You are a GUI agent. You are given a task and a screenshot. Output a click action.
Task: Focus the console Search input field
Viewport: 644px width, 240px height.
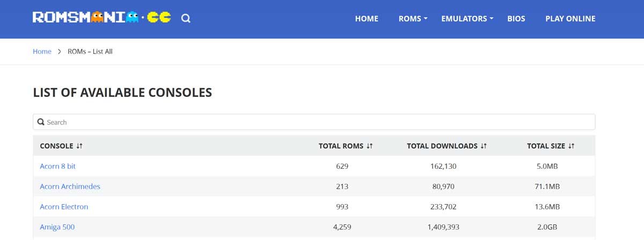(314, 122)
